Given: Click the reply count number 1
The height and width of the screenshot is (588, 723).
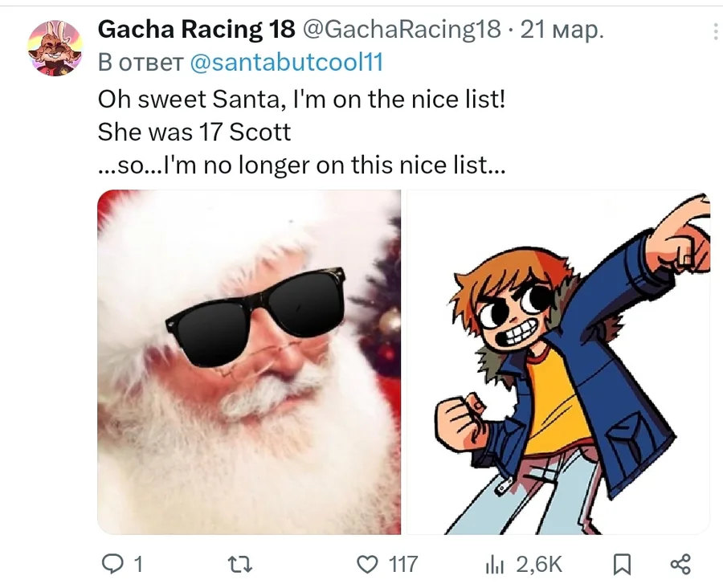Looking at the screenshot, I should (137, 565).
